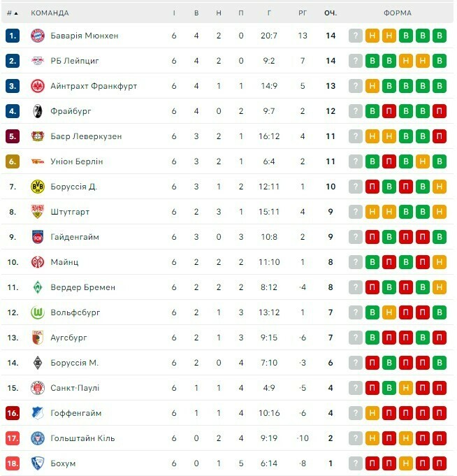The height and width of the screenshot is (476, 457).
Task: Click the Borussia Dortmund BVB logo
Action: 38,187
